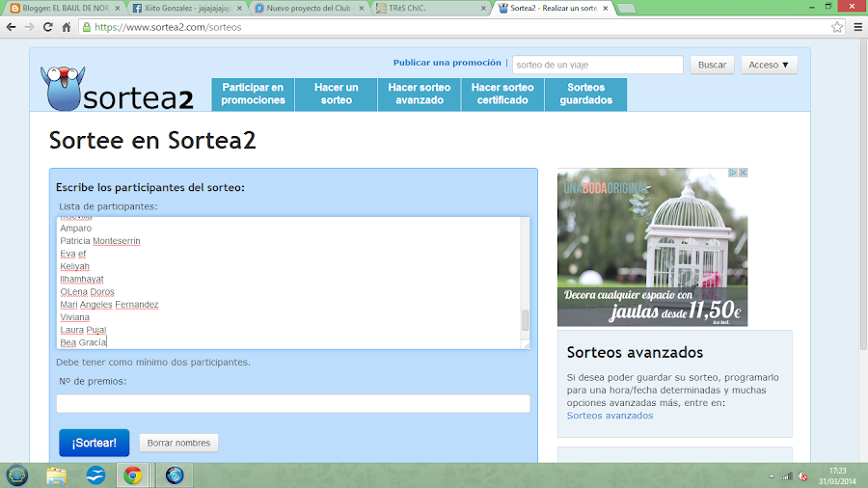Screen dimensions: 868x488
Task: Click the jaulas wedding ad banner
Action: (x=652, y=247)
